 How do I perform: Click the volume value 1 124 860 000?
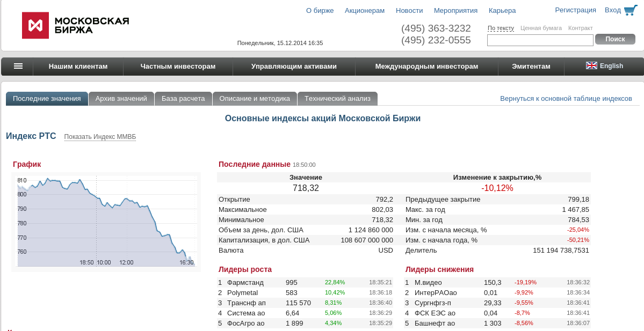pyautogui.click(x=371, y=230)
